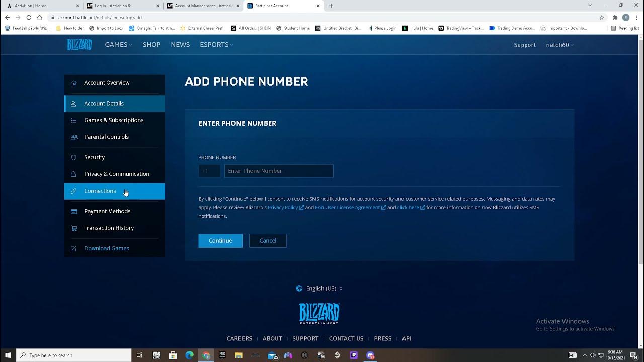Expand the ESPORTS dropdown menu
The height and width of the screenshot is (362, 644).
pyautogui.click(x=217, y=45)
